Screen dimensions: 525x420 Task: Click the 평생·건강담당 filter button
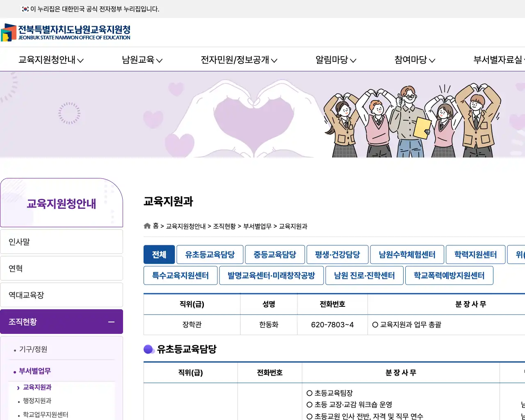[x=337, y=254]
